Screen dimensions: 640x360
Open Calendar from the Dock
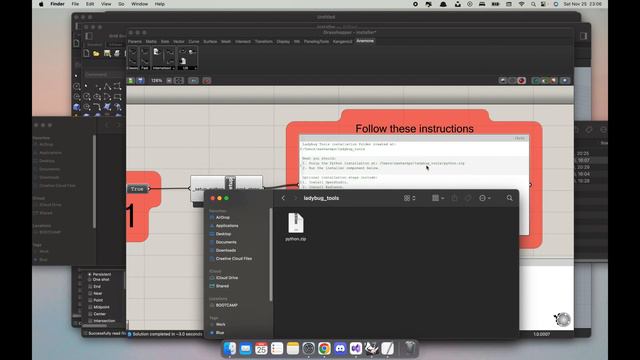click(x=261, y=349)
